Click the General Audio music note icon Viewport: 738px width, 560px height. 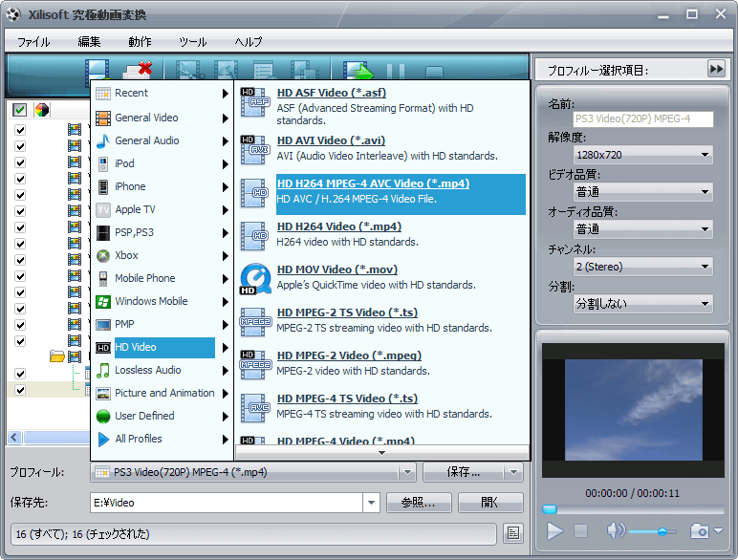pos(103,140)
